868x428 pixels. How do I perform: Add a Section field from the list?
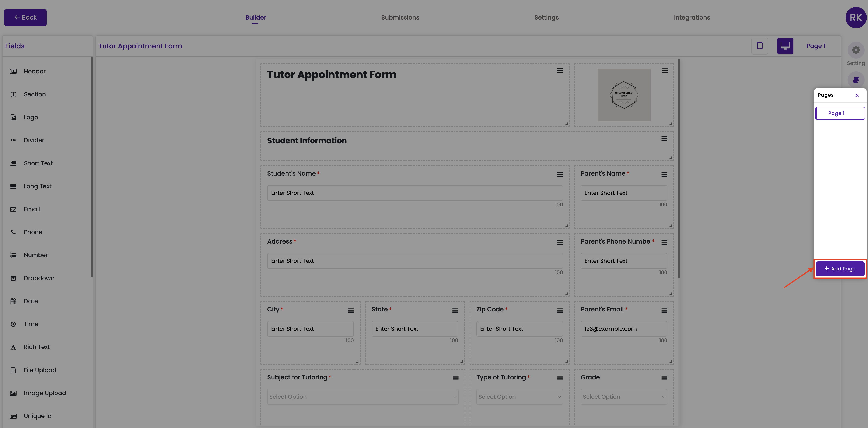34,94
